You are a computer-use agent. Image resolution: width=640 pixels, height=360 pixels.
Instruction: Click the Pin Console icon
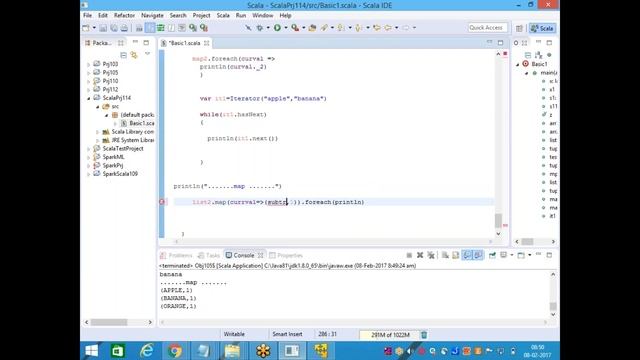(x=493, y=255)
